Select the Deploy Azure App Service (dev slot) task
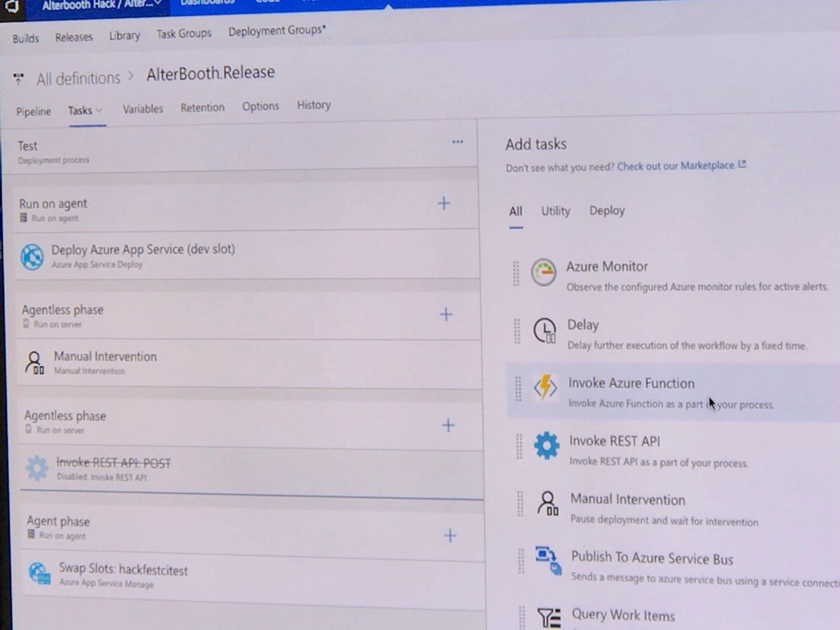Viewport: 840px width, 630px height. point(244,256)
